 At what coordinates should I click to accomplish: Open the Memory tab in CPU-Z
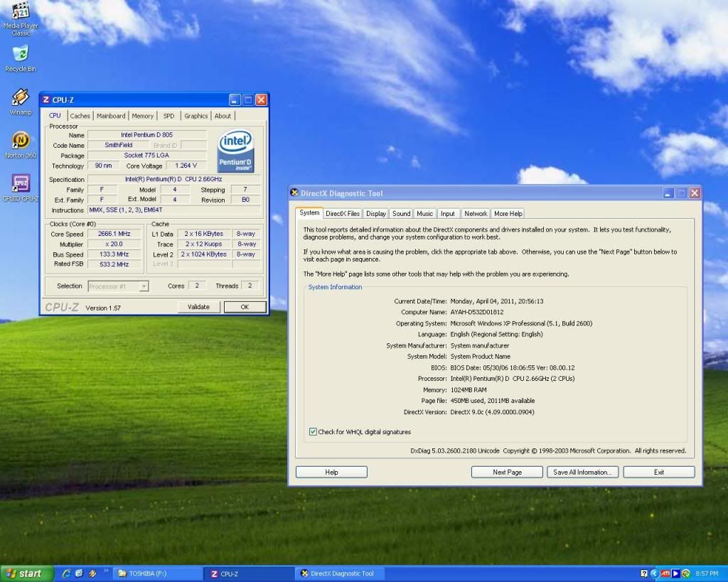pyautogui.click(x=142, y=116)
